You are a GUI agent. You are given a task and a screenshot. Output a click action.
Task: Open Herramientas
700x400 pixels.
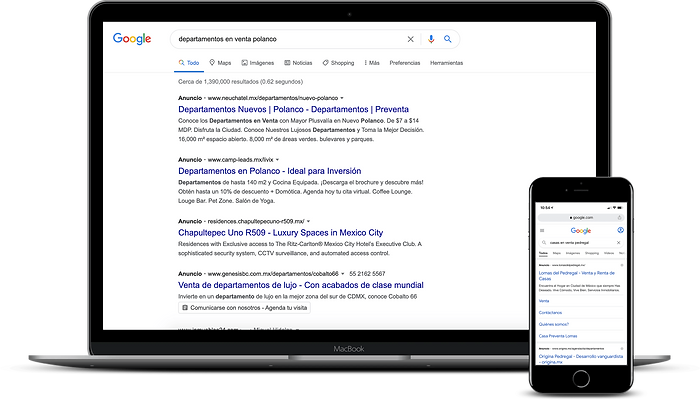(x=446, y=63)
